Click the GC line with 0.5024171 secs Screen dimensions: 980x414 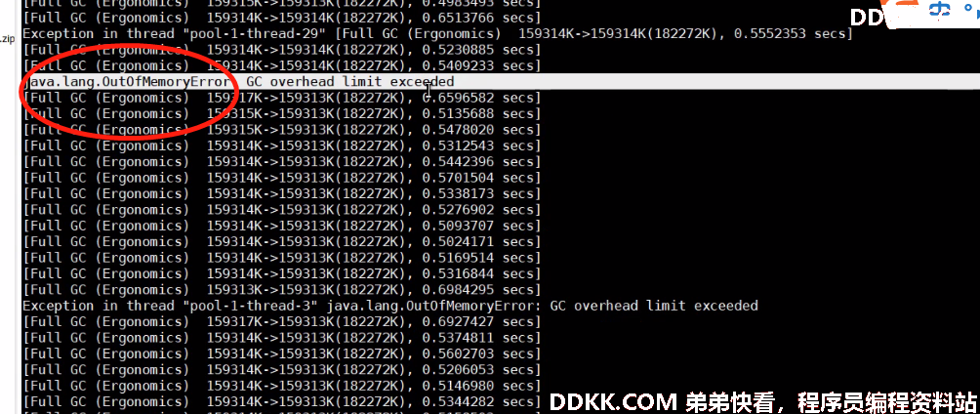point(282,241)
